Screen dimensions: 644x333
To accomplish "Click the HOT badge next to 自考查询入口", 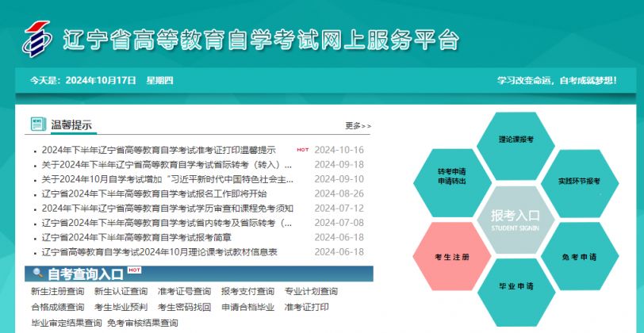I will click(134, 270).
